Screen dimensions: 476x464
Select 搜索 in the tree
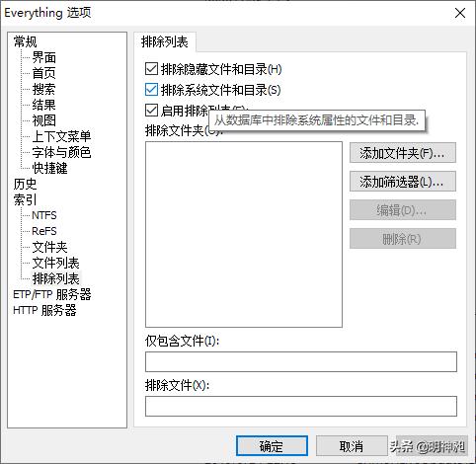click(44, 89)
